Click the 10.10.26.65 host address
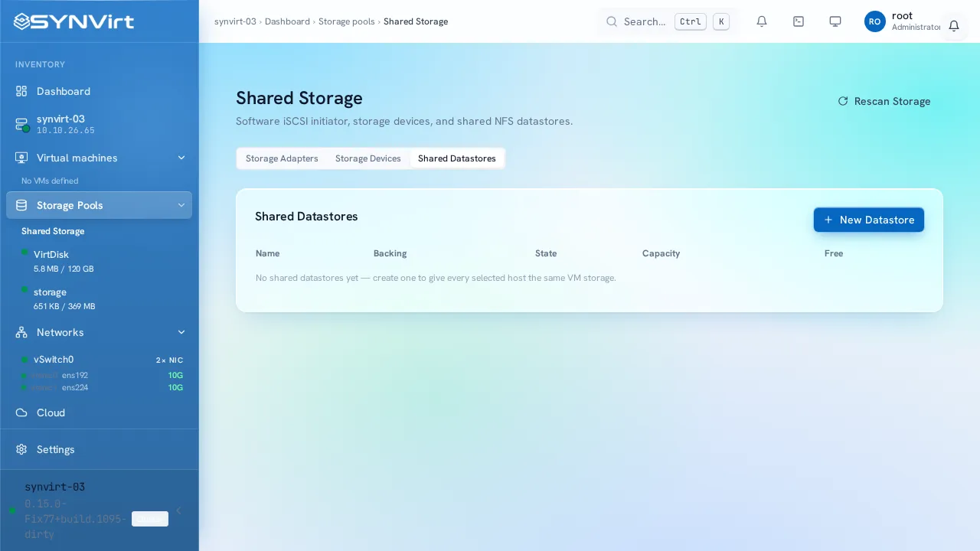This screenshot has width=980, height=551. pos(66,131)
